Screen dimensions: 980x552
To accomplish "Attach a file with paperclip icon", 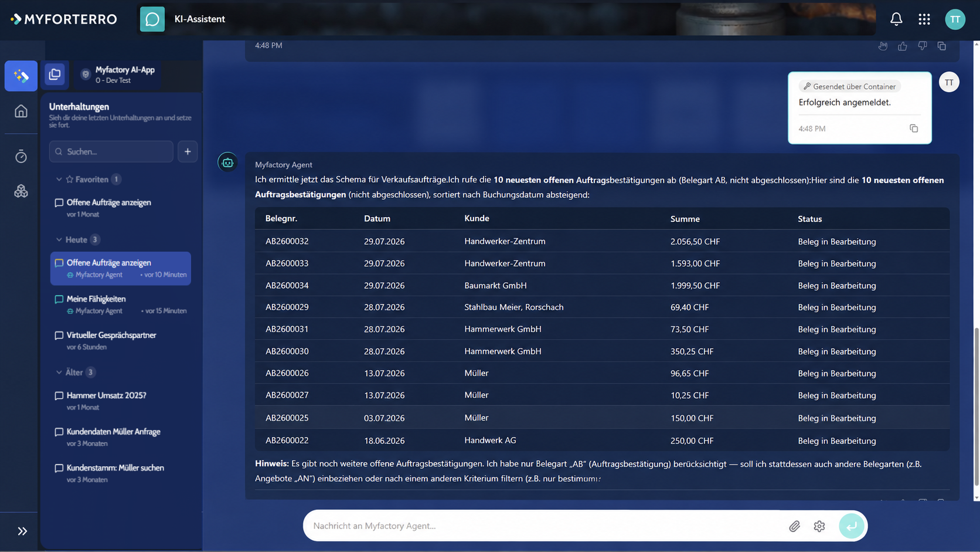I will point(794,526).
